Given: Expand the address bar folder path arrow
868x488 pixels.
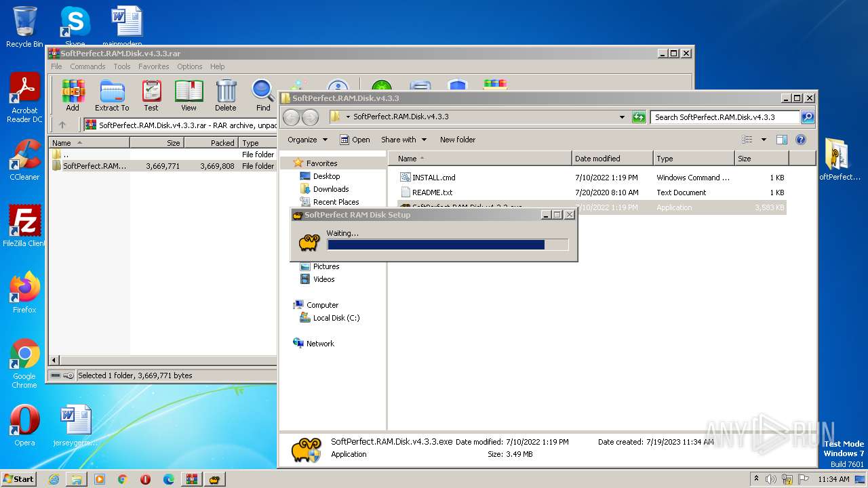Looking at the screenshot, I should coord(348,117).
